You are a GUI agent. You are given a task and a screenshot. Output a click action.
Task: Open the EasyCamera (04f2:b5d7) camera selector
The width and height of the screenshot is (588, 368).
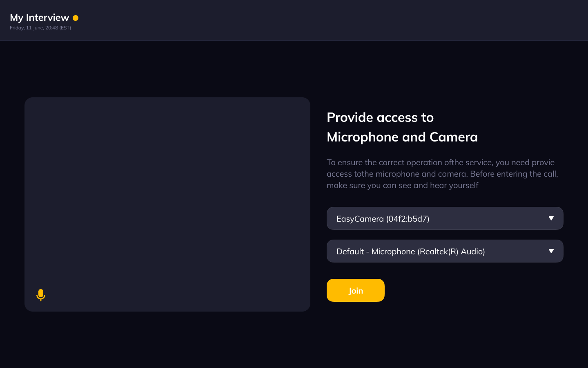445,218
